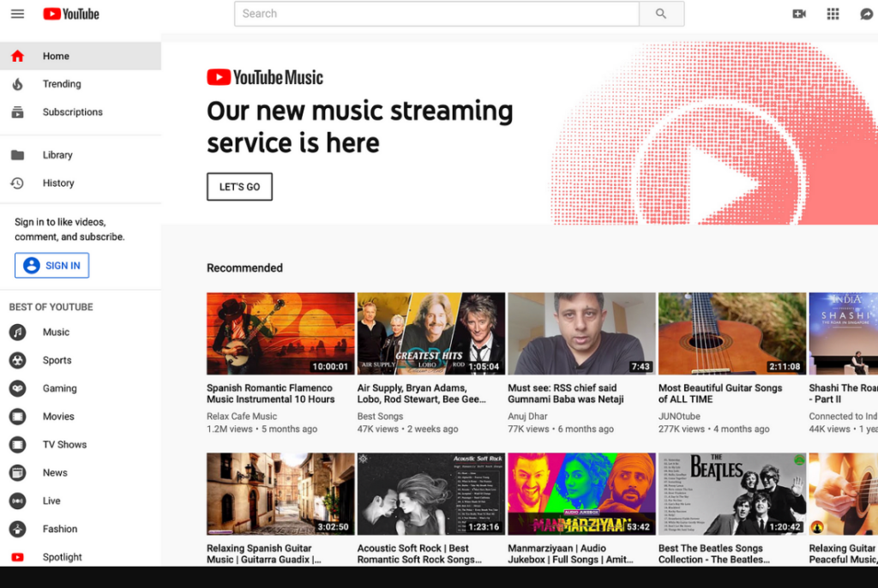The width and height of the screenshot is (878, 588).
Task: Click the SIGN IN button
Action: [51, 266]
